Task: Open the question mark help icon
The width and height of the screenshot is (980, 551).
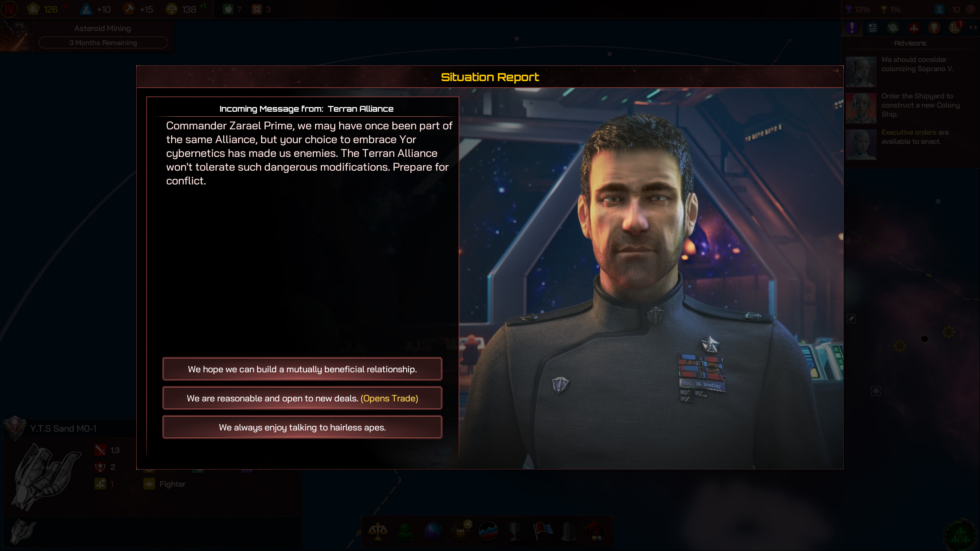Action: [970, 9]
